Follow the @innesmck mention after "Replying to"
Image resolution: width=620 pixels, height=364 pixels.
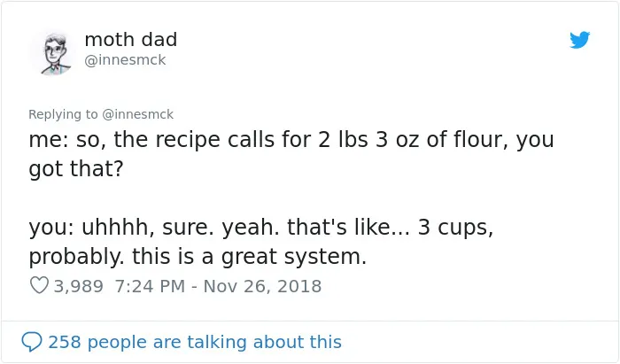[137, 114]
